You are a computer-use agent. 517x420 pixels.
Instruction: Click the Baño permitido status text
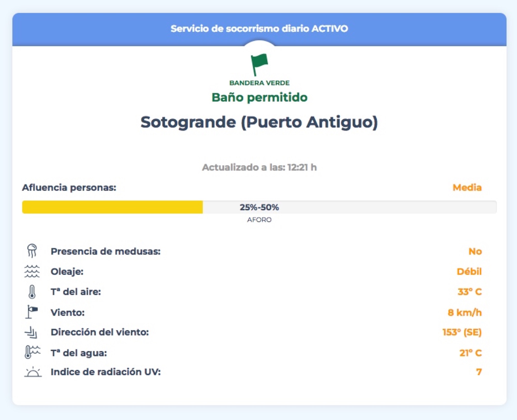260,98
